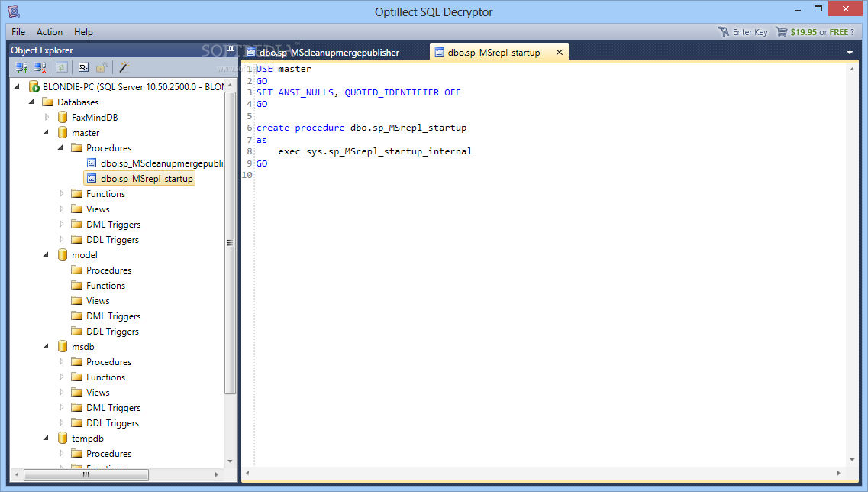Click the Enter Key link
Viewport: 868px width, 492px height.
[750, 31]
